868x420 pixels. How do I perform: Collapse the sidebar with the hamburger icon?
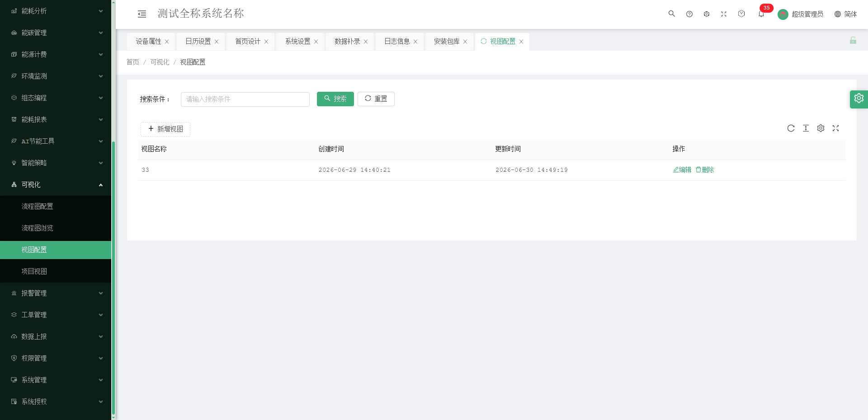tap(142, 14)
